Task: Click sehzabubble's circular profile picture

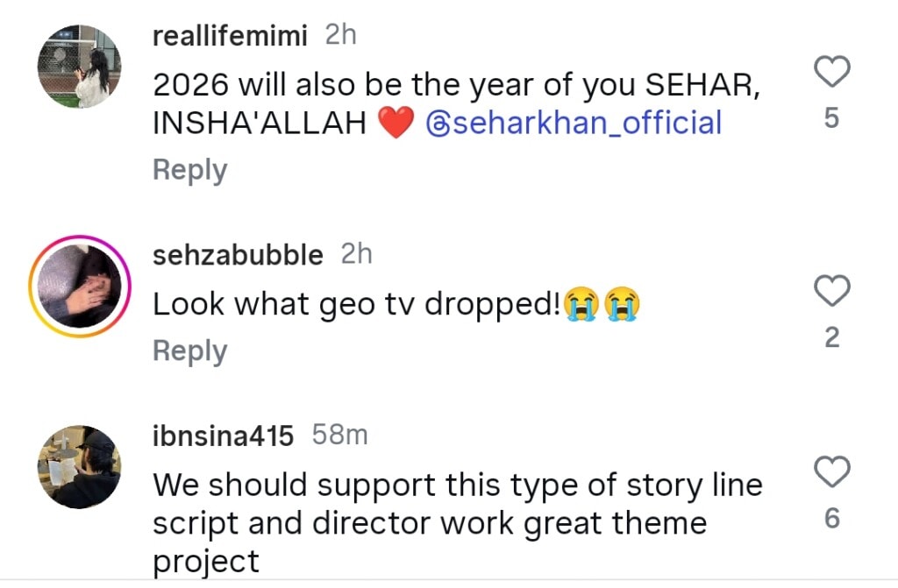Action: click(x=80, y=285)
